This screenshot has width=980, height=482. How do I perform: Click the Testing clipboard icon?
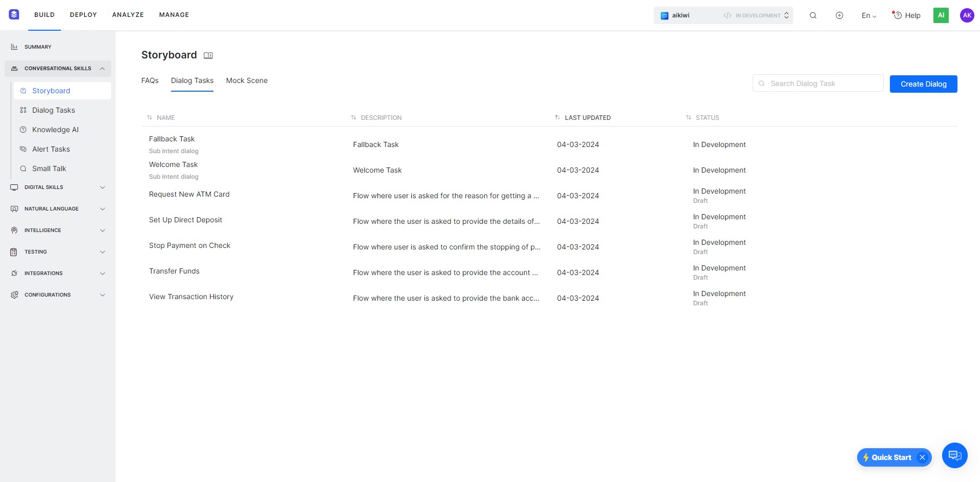tap(14, 252)
